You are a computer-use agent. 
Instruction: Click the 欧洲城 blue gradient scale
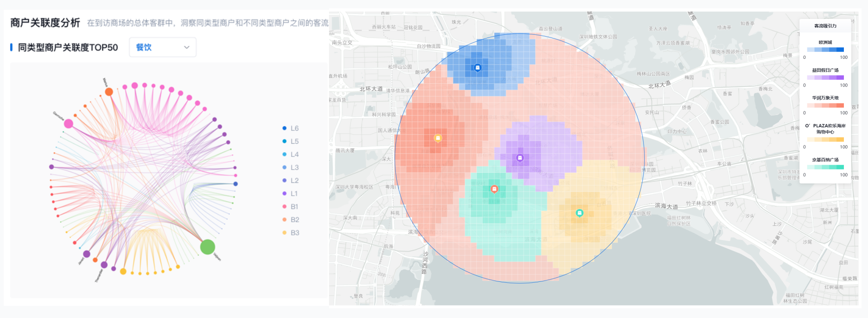point(825,50)
